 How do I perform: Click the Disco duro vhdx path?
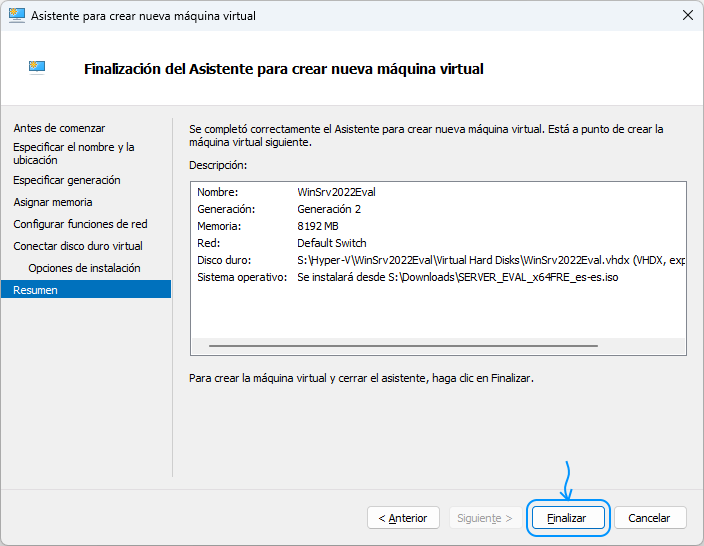(x=491, y=260)
